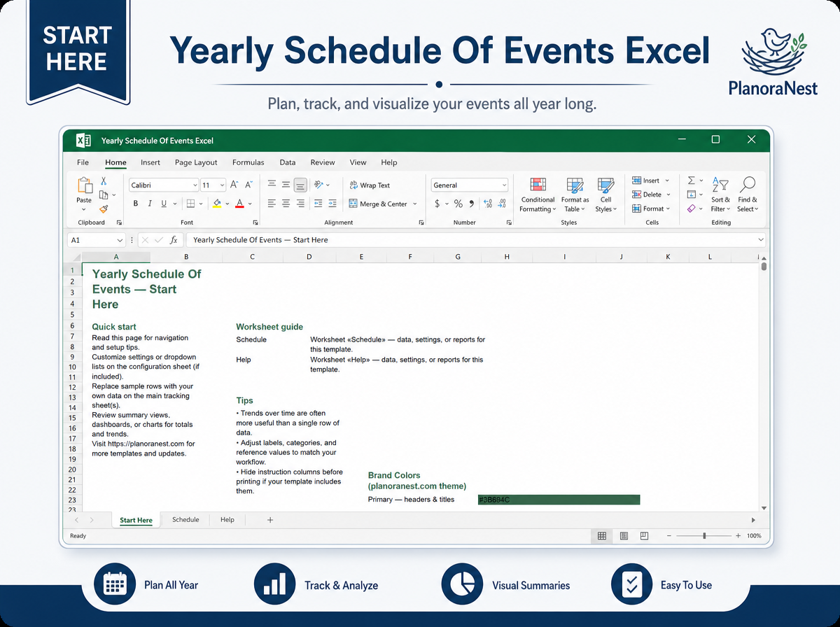Add a new sheet with plus button
The height and width of the screenshot is (627, 840).
[270, 520]
